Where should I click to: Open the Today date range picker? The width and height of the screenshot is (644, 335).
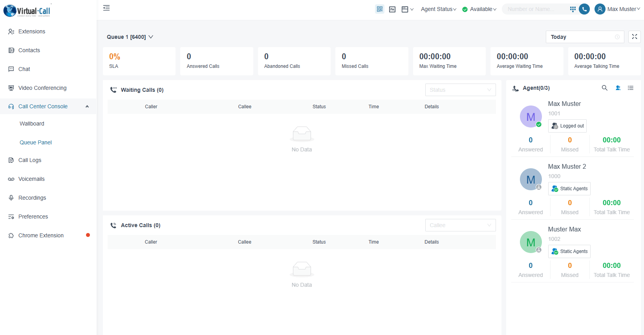[585, 37]
